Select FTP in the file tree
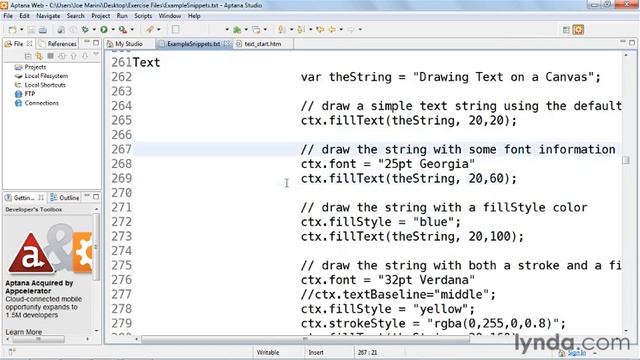Image resolution: width=640 pixels, height=360 pixels. (30, 94)
